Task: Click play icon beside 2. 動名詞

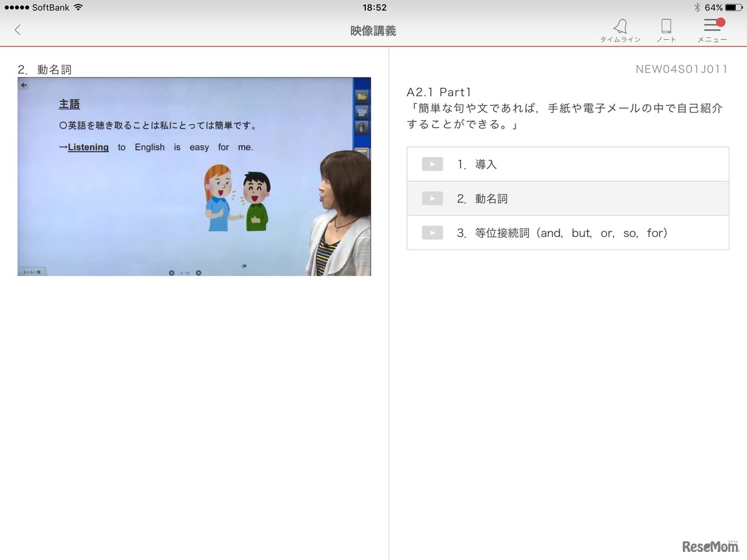Action: point(432,198)
